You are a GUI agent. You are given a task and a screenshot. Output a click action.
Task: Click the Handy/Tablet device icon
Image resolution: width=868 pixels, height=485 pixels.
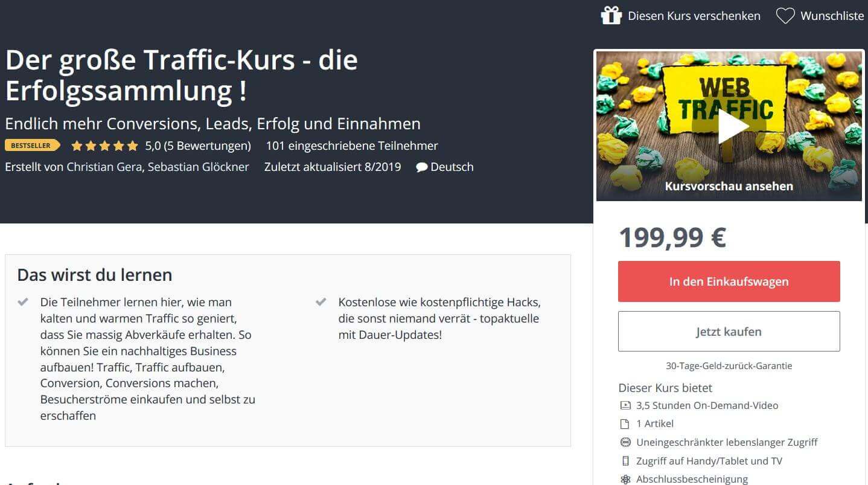click(x=625, y=461)
